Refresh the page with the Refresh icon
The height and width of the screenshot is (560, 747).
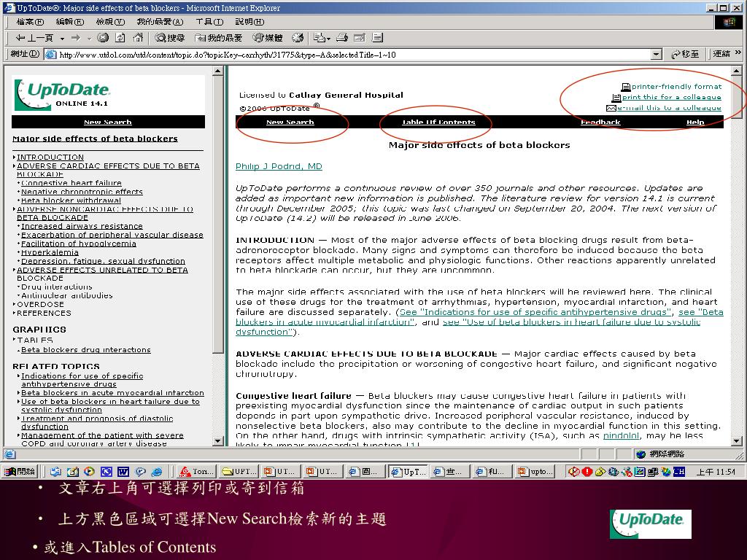[120, 38]
